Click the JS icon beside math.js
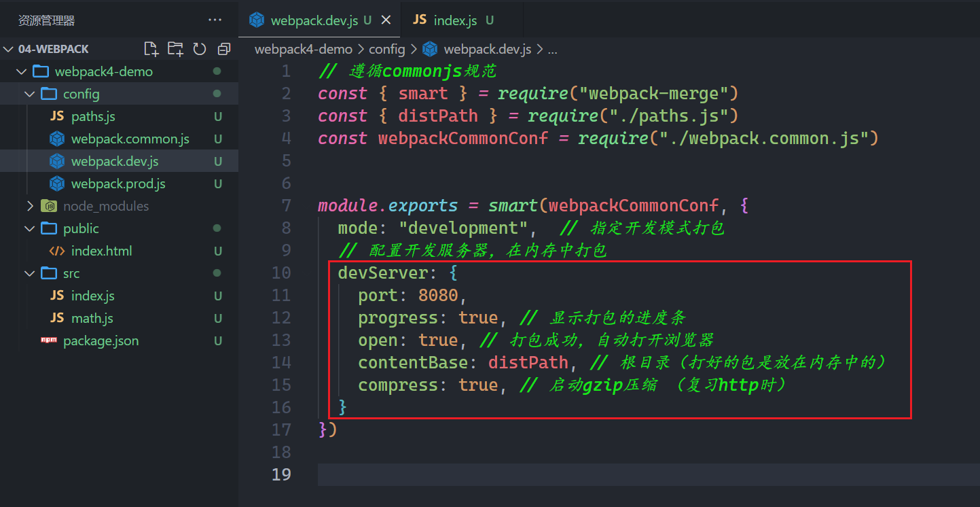 click(57, 318)
